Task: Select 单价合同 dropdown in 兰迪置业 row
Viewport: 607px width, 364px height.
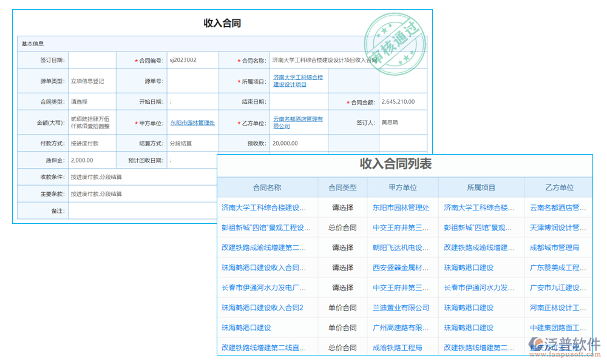Action: pyautogui.click(x=343, y=308)
